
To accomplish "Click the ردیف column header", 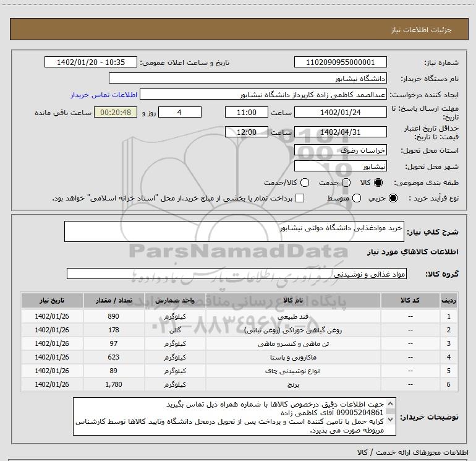I will (x=449, y=300).
